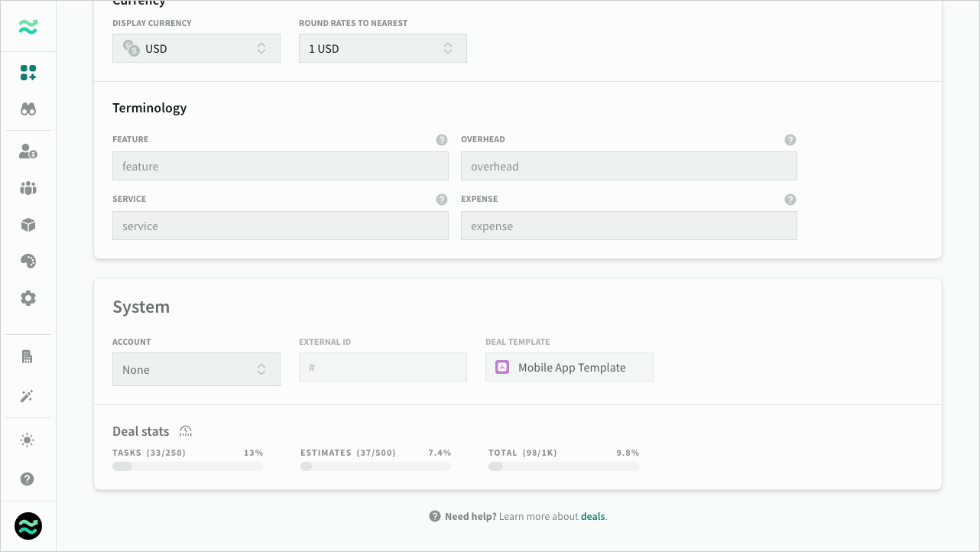Image resolution: width=980 pixels, height=552 pixels.
Task: Open the binoculars icon in sidebar
Action: [28, 109]
